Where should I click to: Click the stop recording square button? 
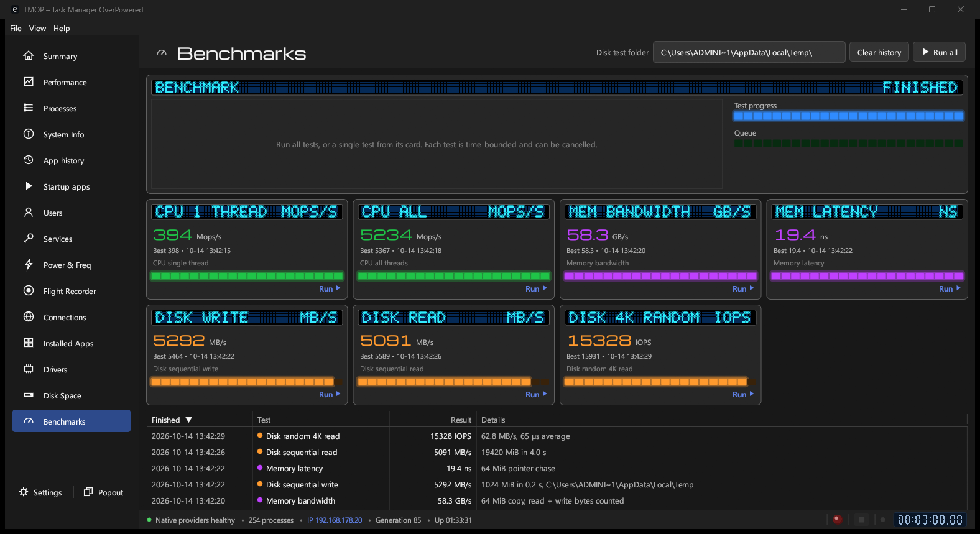pyautogui.click(x=861, y=520)
